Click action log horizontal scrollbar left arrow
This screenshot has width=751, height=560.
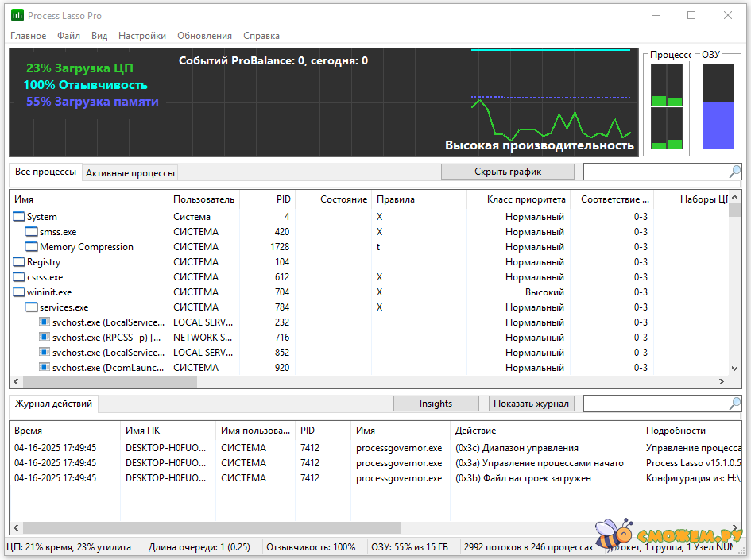pos(16,527)
